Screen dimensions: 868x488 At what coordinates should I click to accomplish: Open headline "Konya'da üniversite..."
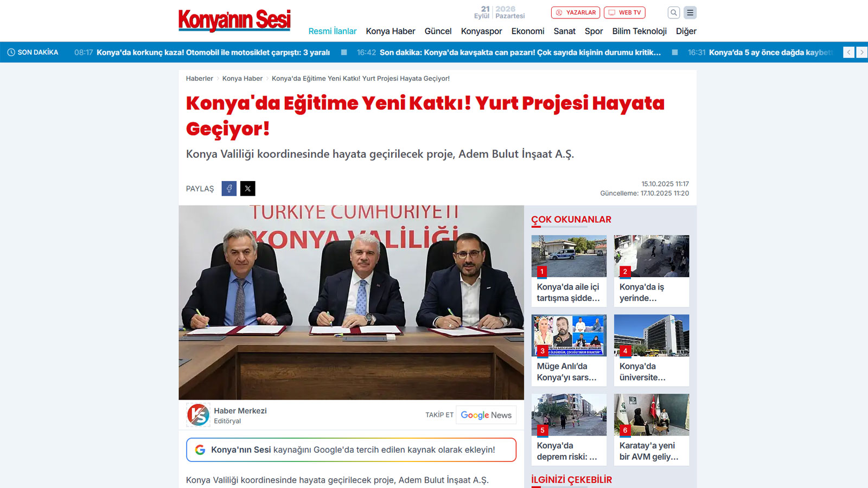click(x=642, y=372)
